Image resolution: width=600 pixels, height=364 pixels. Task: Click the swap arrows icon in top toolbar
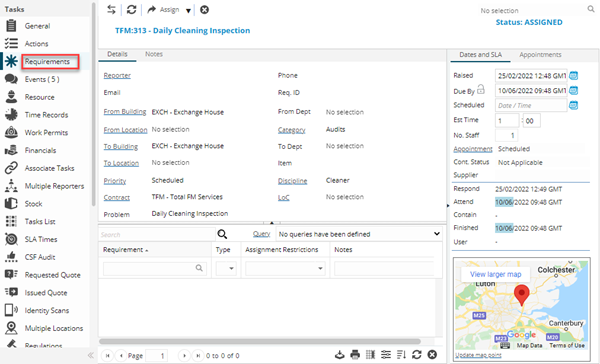point(111,10)
